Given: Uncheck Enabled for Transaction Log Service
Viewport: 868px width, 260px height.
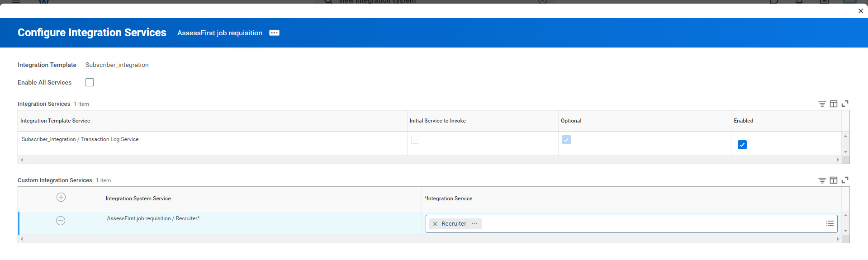Looking at the screenshot, I should coord(742,145).
